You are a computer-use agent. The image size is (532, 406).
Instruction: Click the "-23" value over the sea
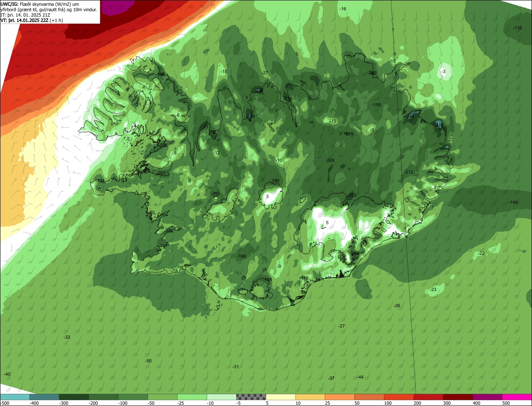(433, 289)
